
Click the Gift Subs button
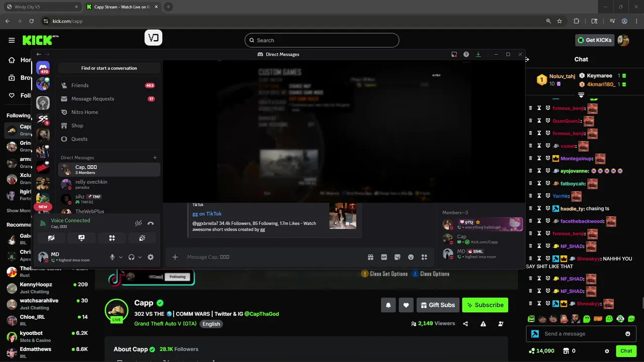437,305
